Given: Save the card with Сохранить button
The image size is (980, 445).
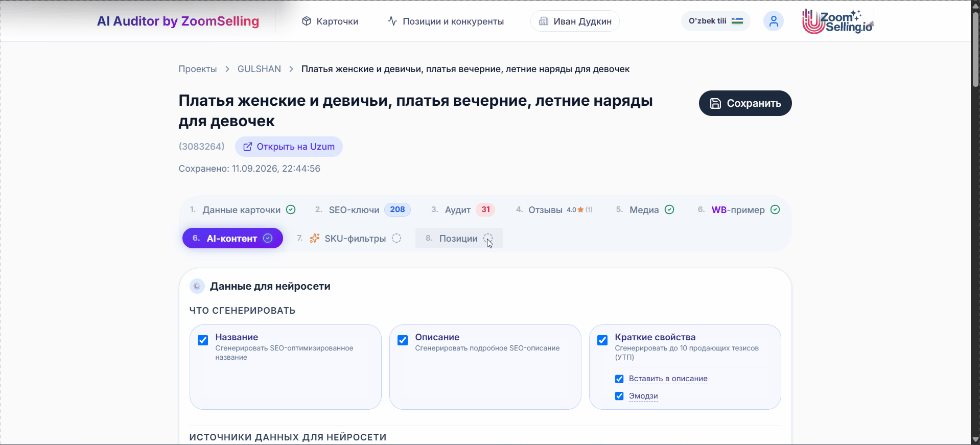Looking at the screenshot, I should [x=745, y=103].
